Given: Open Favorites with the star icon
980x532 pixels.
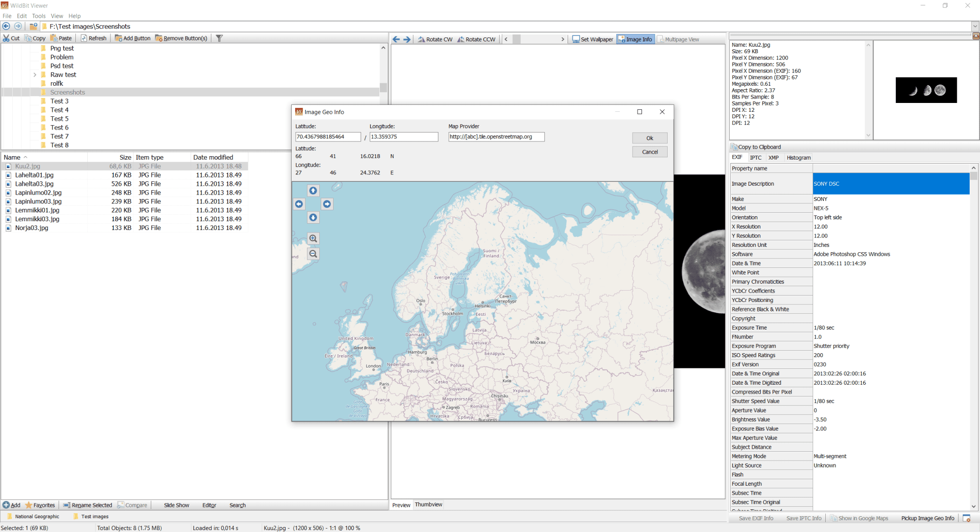Looking at the screenshot, I should 40,505.
